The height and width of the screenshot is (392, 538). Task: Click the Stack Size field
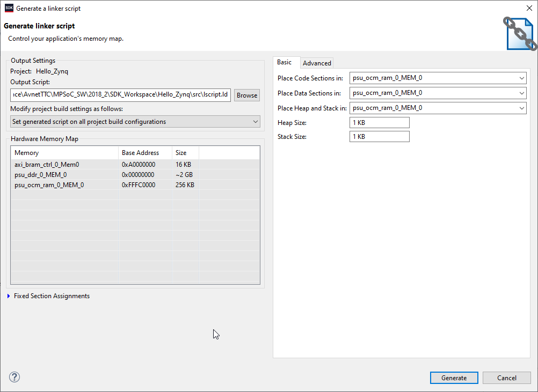click(379, 137)
